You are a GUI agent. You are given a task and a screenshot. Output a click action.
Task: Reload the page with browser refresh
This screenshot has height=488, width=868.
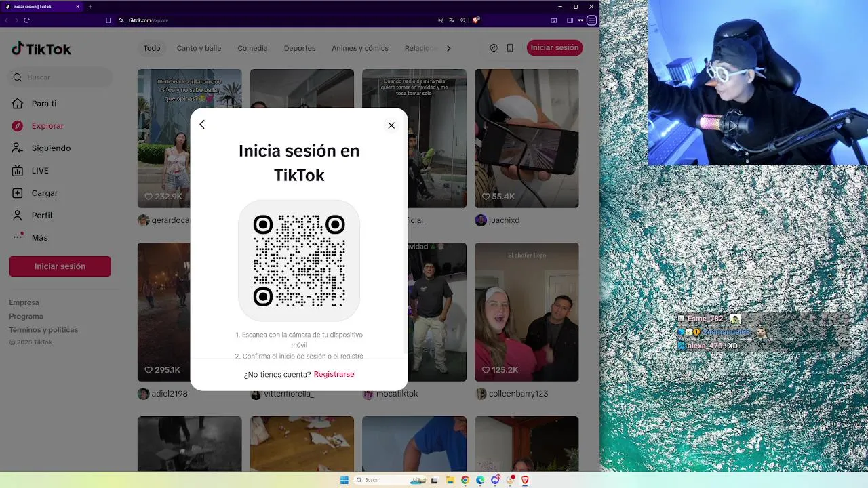click(x=26, y=20)
